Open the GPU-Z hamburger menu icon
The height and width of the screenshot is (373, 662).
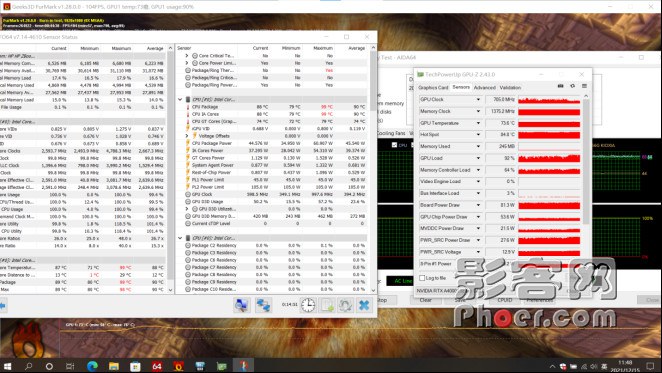[x=584, y=86]
